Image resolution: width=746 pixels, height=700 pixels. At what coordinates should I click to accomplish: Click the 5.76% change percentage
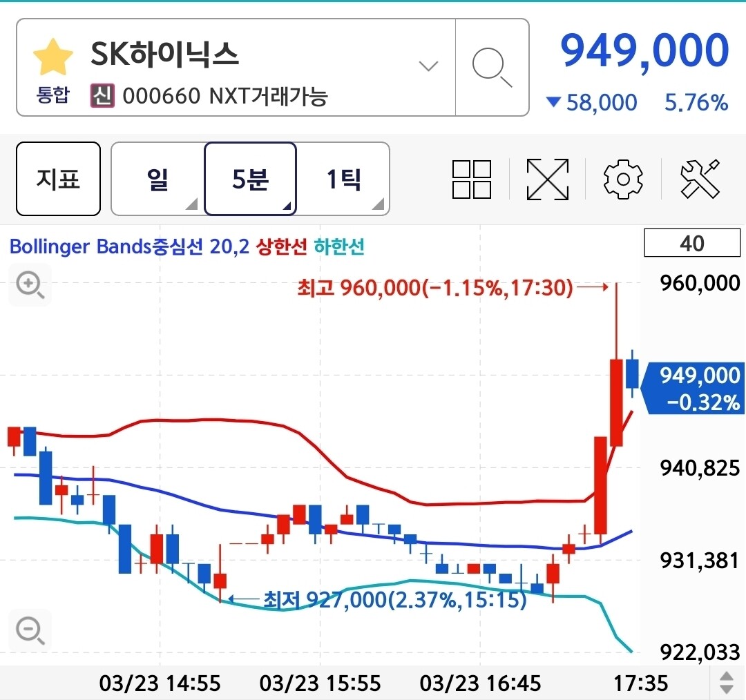click(x=696, y=102)
